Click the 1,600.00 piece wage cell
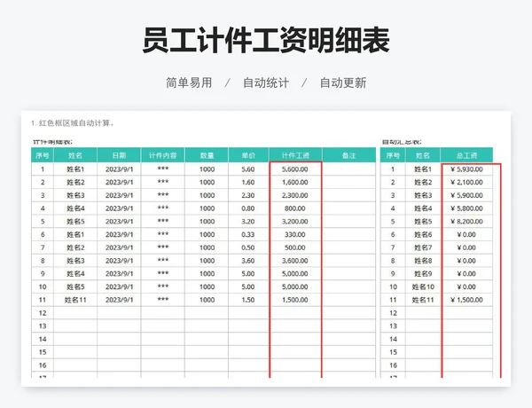Viewport: 532px width, 408px height. pos(295,183)
